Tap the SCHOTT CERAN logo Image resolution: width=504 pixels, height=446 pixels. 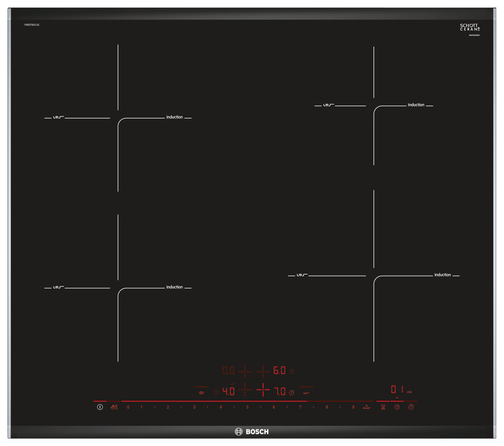coord(470,27)
